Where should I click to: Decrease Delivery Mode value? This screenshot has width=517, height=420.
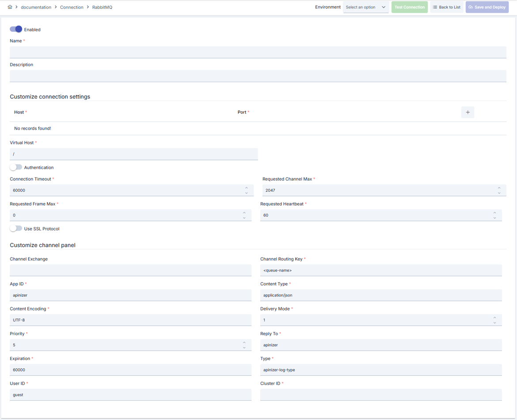[x=494, y=322]
